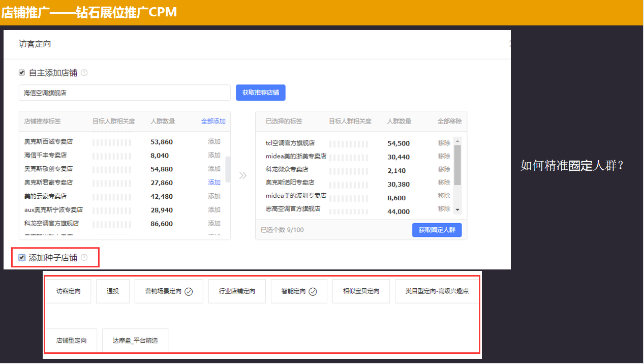
Task: Click help icon beside 自主添加店铺
Action: [84, 73]
